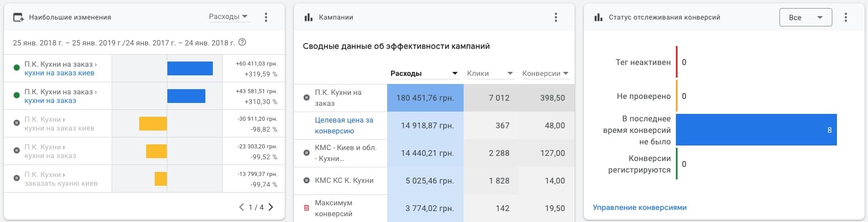This screenshot has height=222, width=868.
Task: Click the paused icon for П.К. Кухни на заказ campaign
Action: (307, 98)
